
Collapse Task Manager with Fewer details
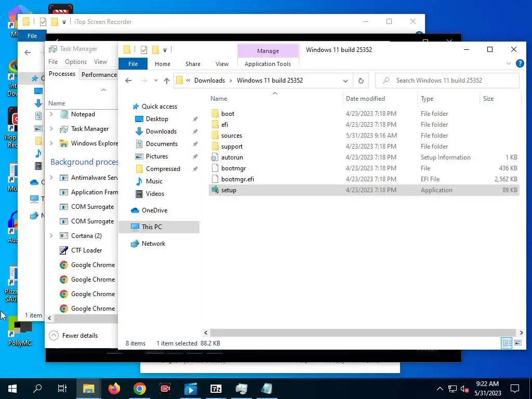[74, 335]
